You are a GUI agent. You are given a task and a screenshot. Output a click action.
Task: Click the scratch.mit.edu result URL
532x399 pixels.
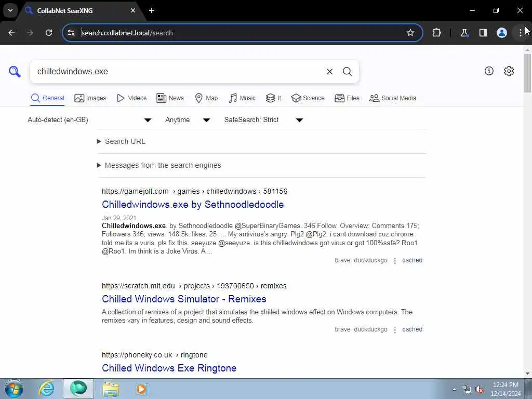[194, 286]
